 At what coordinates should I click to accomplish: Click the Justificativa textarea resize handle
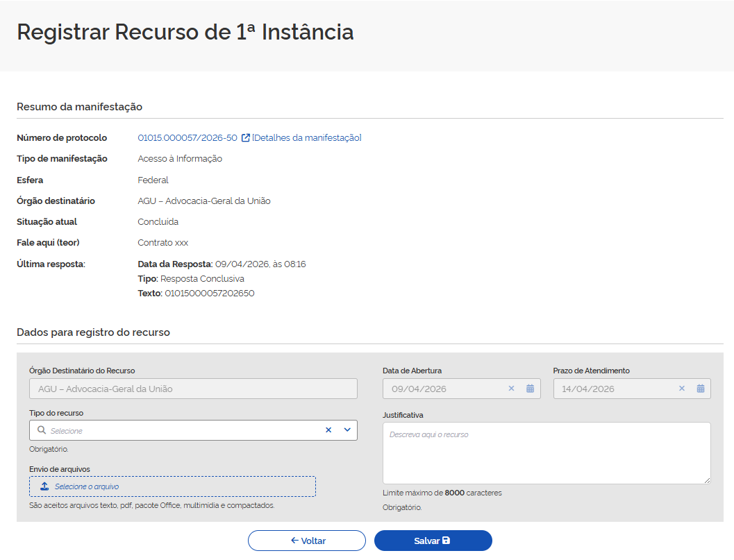click(707, 480)
